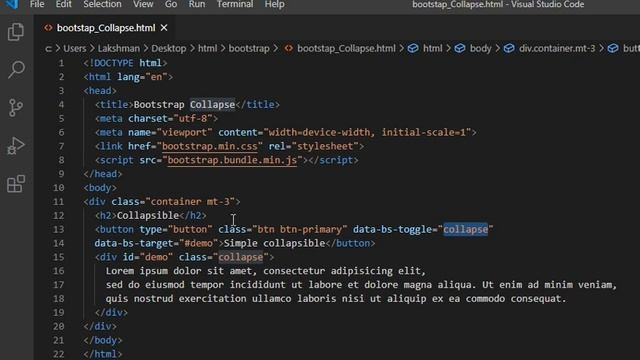Click line number 1 in gutter
The image size is (640, 360).
[61, 63]
